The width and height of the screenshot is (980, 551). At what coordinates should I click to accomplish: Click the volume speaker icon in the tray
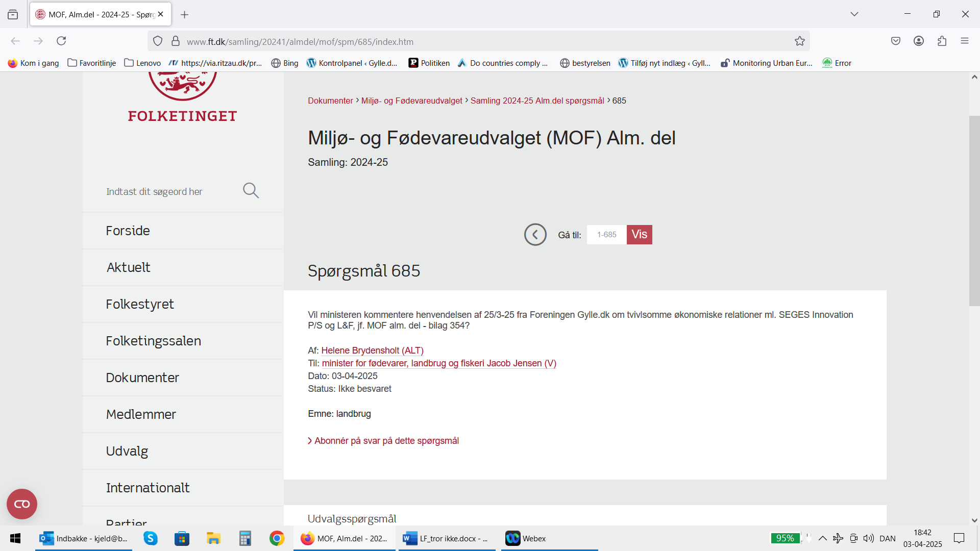coord(868,538)
